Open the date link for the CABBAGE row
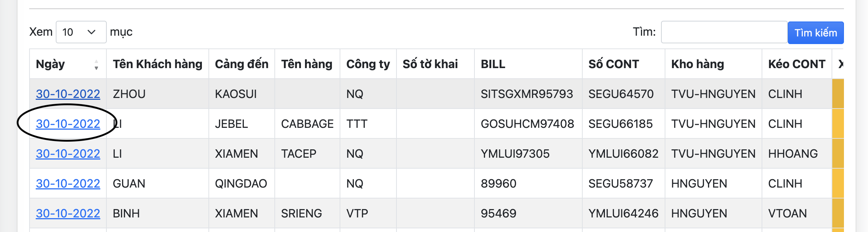The width and height of the screenshot is (868, 232). click(x=68, y=124)
